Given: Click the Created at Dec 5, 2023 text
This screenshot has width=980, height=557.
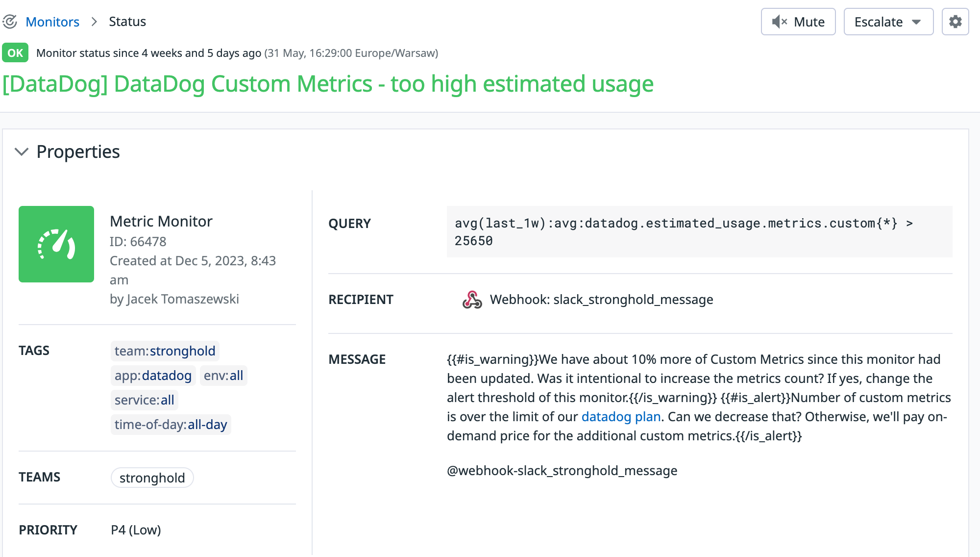Looking at the screenshot, I should pyautogui.click(x=193, y=270).
